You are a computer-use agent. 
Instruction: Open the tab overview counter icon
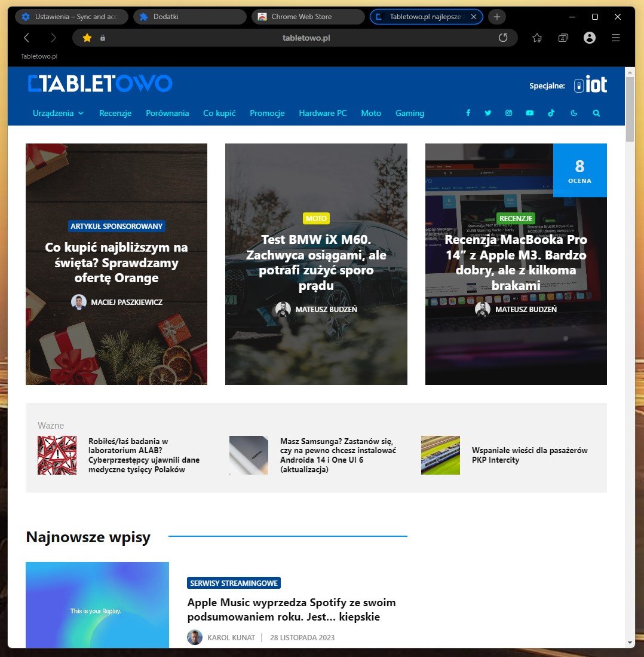(x=563, y=38)
